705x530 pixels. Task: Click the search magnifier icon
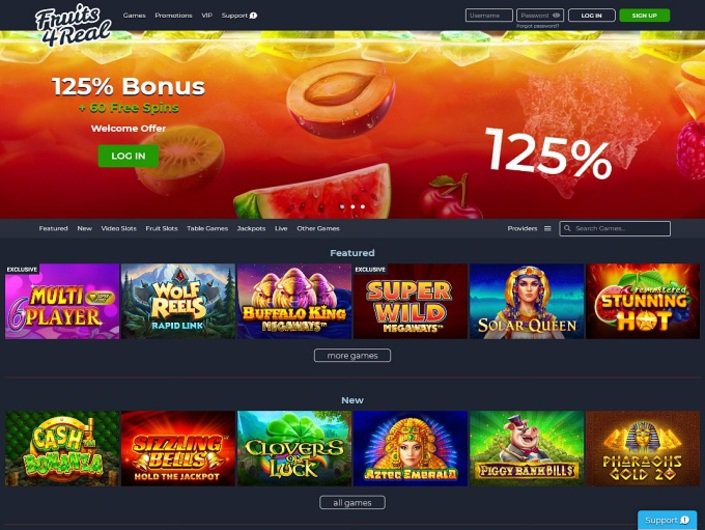(567, 228)
